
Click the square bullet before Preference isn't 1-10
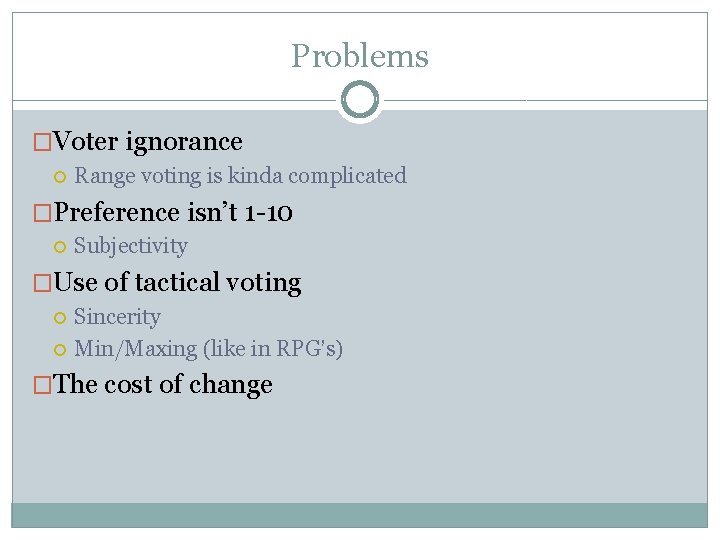(x=43, y=213)
